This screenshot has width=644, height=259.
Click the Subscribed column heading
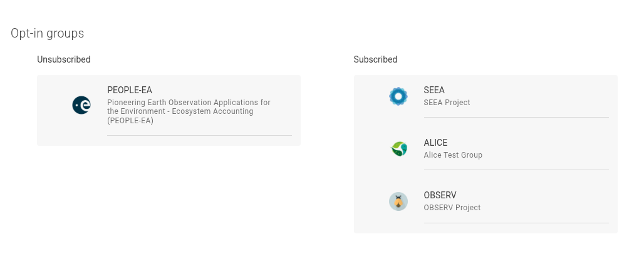(x=375, y=59)
